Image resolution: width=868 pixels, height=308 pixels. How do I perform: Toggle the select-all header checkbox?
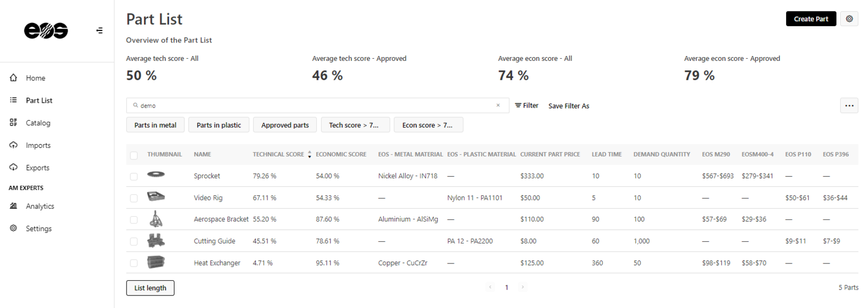(134, 155)
